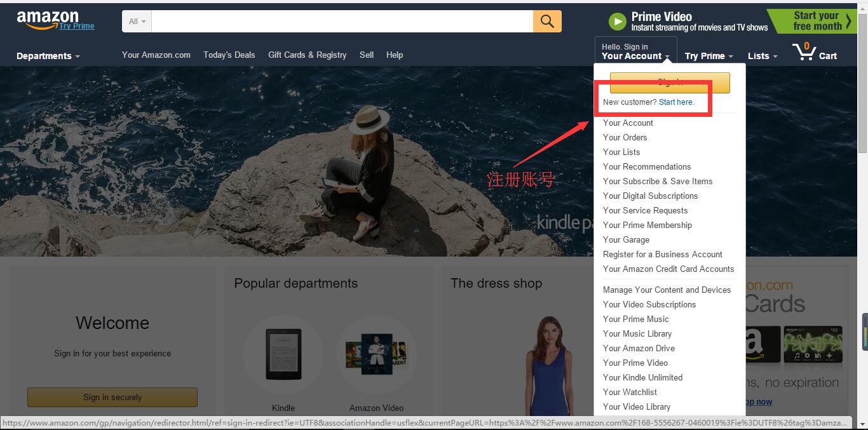Viewport: 868px width, 430px height.
Task: Click the Amazon logo
Action: click(x=48, y=19)
